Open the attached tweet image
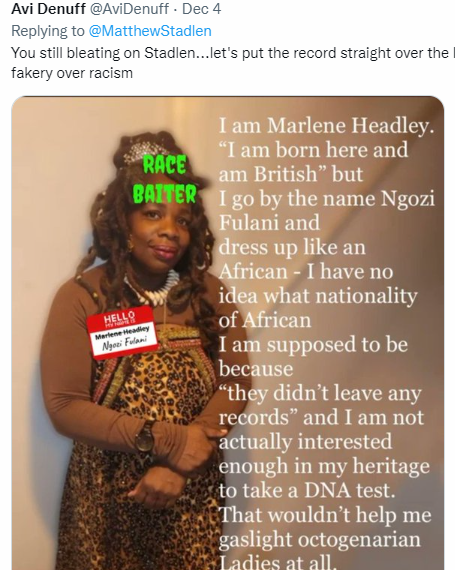455x570 pixels. click(228, 333)
